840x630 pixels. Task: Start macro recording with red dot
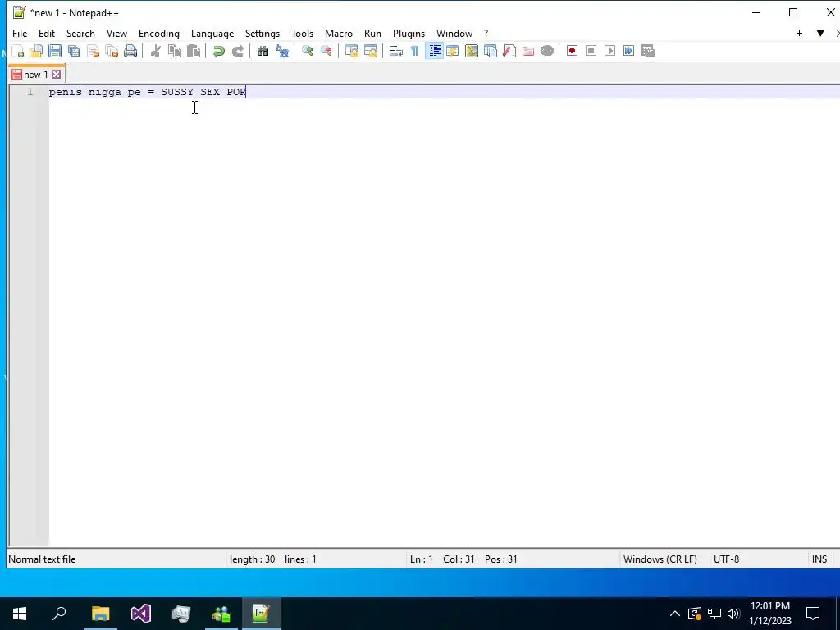pos(572,51)
